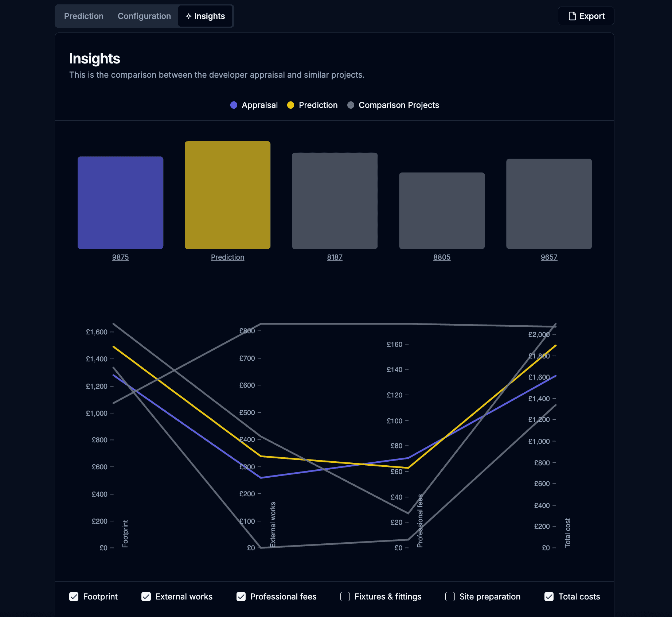Click the sparkle icon in Insights tab
The image size is (672, 617).
click(188, 16)
